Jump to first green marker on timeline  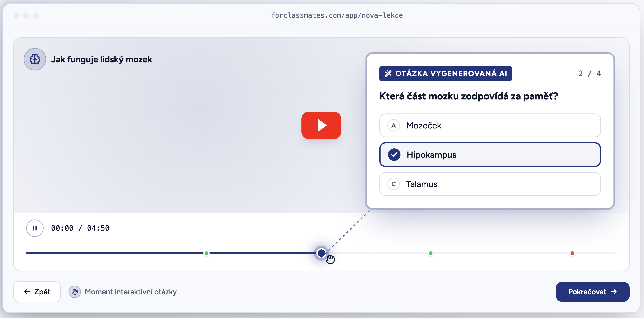point(206,253)
